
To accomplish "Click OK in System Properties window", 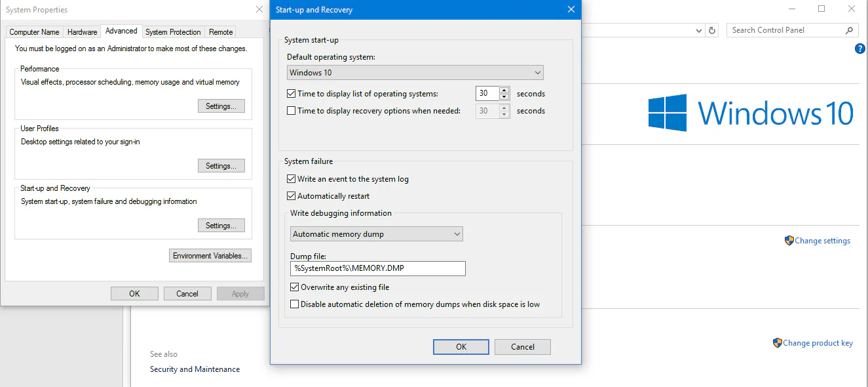I will [x=134, y=294].
